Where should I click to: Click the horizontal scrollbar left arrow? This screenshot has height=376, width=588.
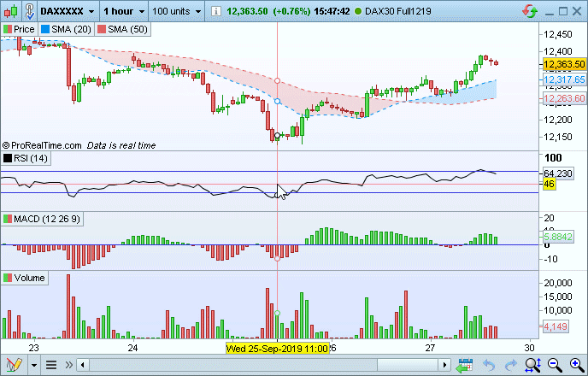point(82,365)
